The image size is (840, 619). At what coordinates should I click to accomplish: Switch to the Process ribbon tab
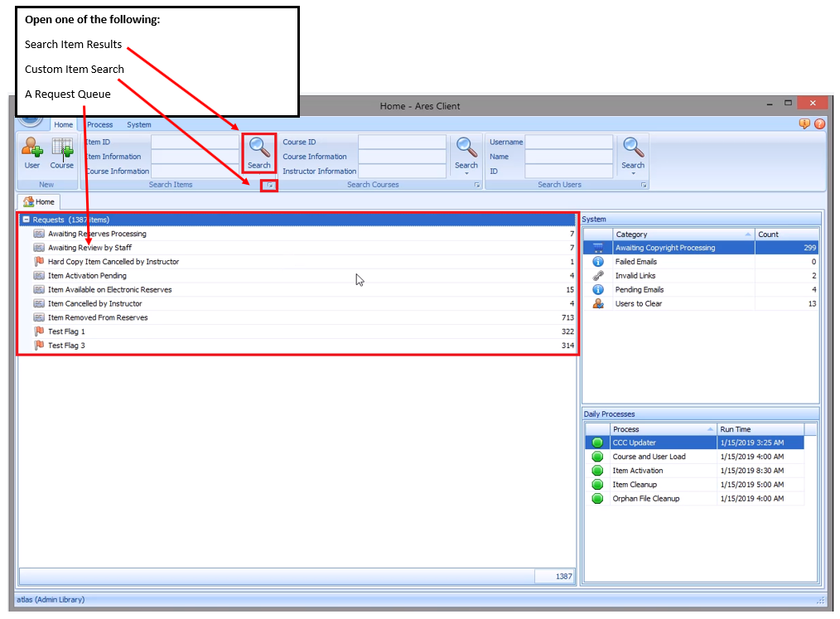(x=100, y=125)
